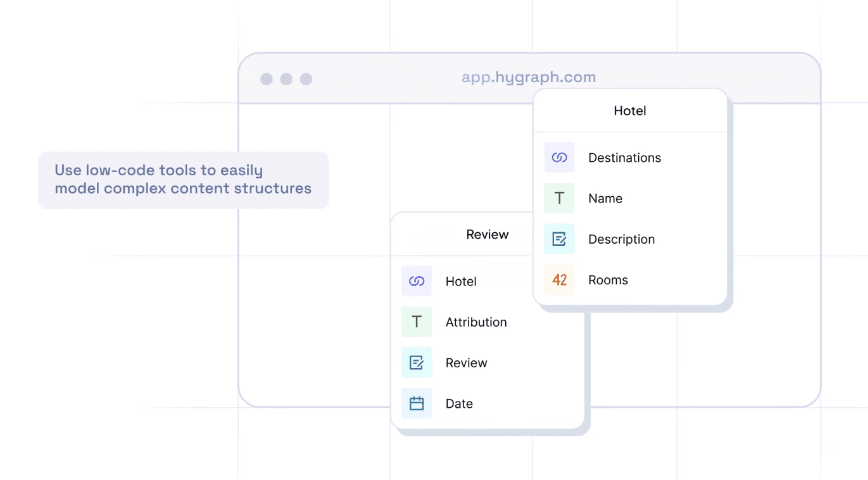Select the Name field label
868x480 pixels.
point(605,199)
